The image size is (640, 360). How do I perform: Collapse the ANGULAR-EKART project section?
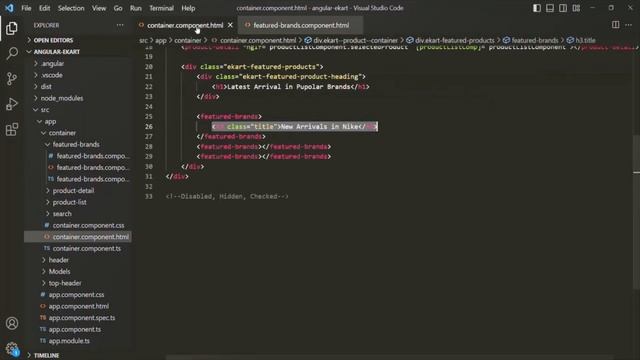pyautogui.click(x=57, y=52)
